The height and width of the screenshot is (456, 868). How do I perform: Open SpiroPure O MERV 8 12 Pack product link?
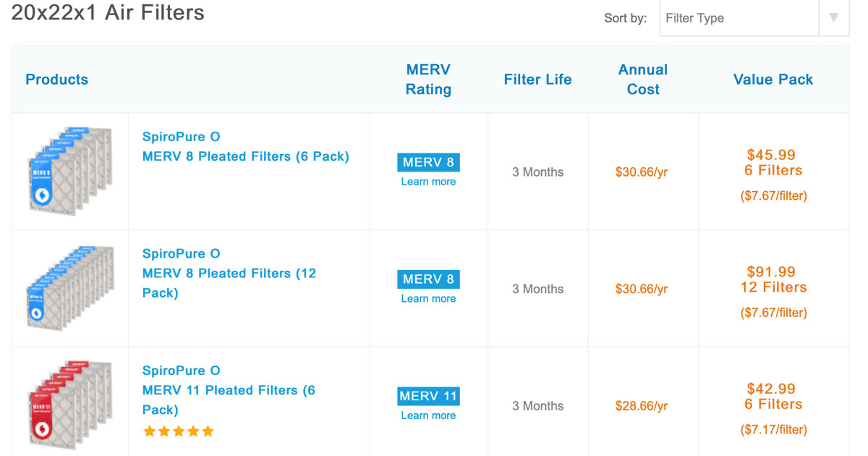point(229,273)
